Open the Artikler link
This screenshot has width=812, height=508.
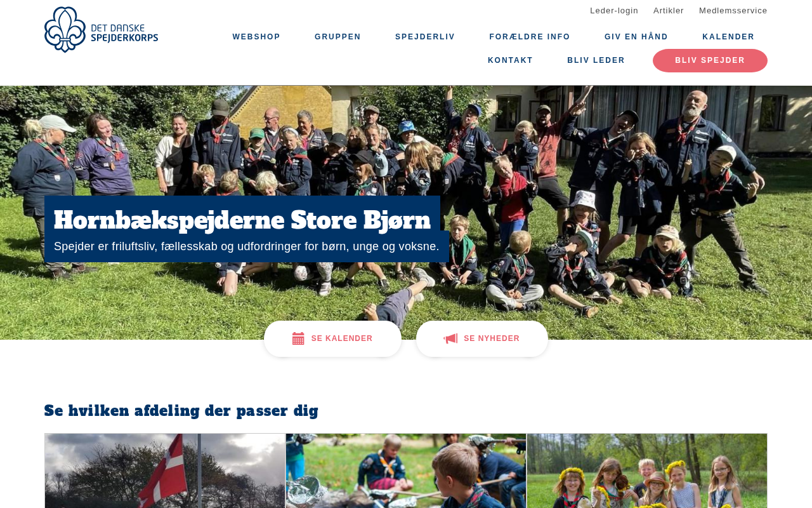669,10
